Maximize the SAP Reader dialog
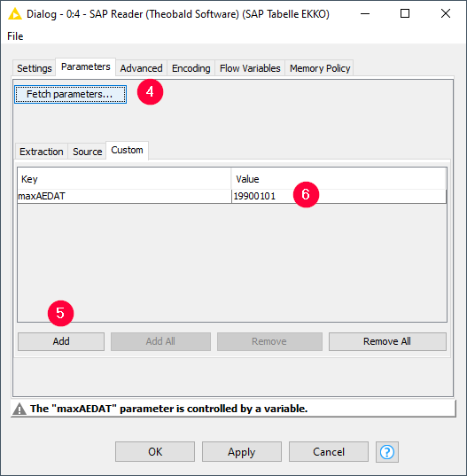Screen dimensions: 467x476 (405, 13)
